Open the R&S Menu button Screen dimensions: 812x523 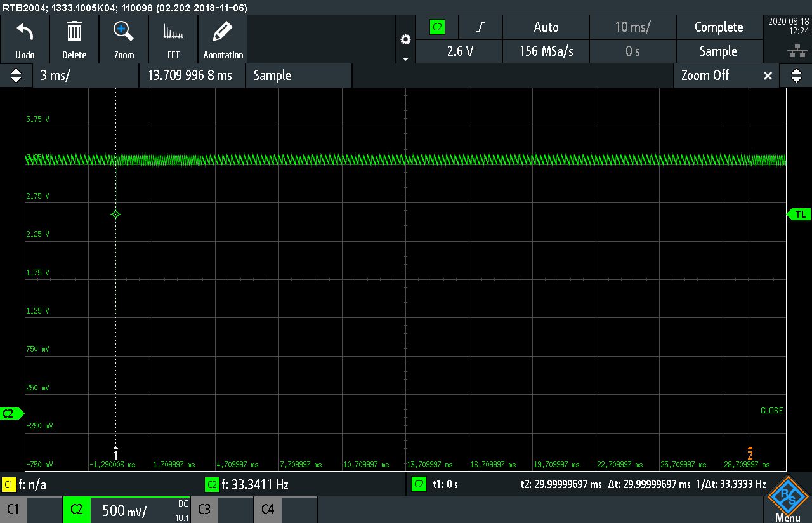point(788,500)
